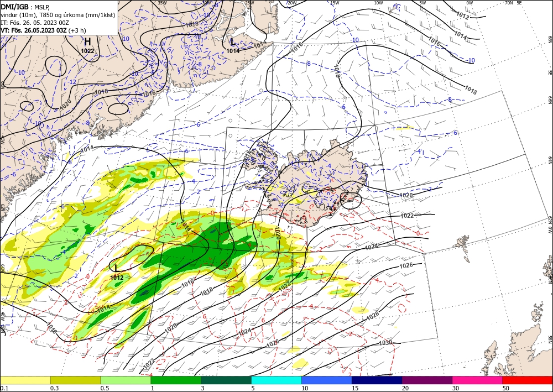Click the 50 value on the legend scale
This screenshot has height=392, width=553.
506,388
